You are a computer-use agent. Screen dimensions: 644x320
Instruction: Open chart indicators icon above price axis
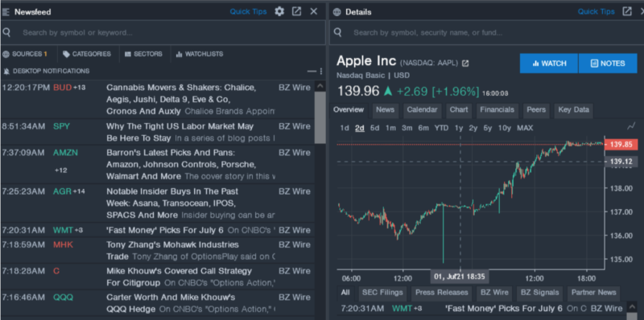[631, 126]
